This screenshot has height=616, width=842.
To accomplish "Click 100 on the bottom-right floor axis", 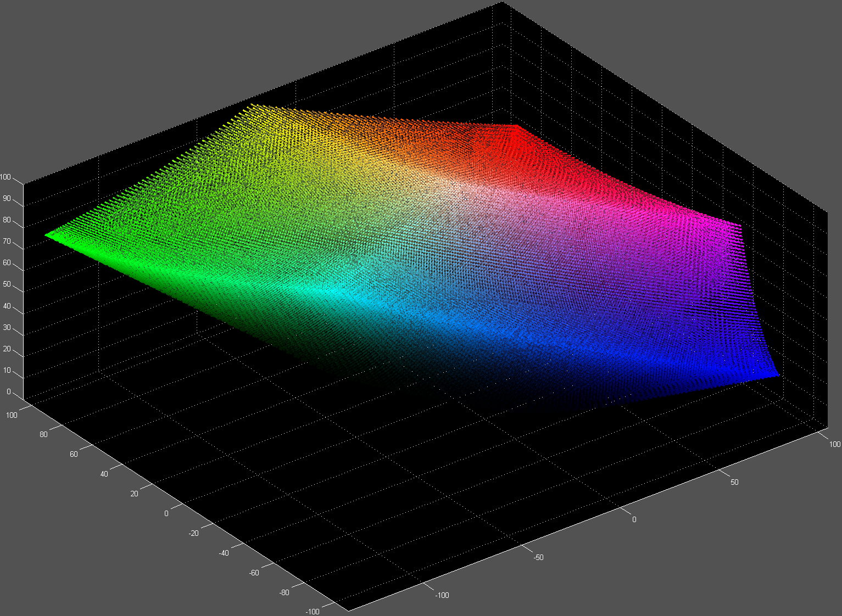I will pos(835,445).
